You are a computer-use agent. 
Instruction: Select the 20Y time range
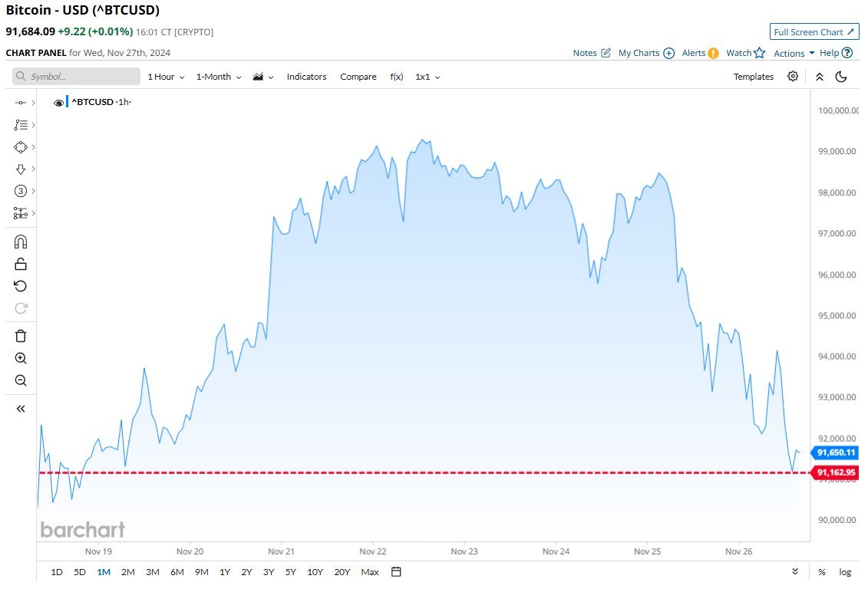coord(342,572)
